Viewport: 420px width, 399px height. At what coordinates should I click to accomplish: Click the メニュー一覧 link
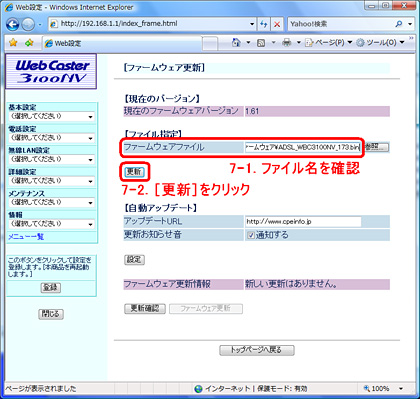coord(26,237)
